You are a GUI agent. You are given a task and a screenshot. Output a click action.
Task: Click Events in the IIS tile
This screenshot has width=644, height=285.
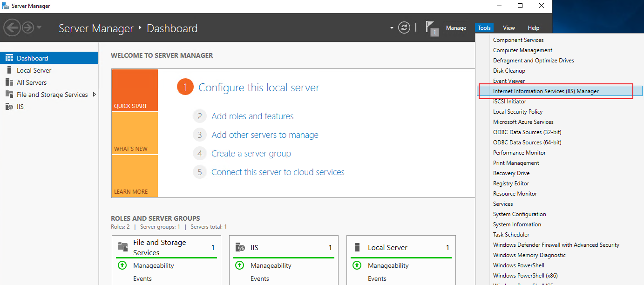tap(260, 278)
